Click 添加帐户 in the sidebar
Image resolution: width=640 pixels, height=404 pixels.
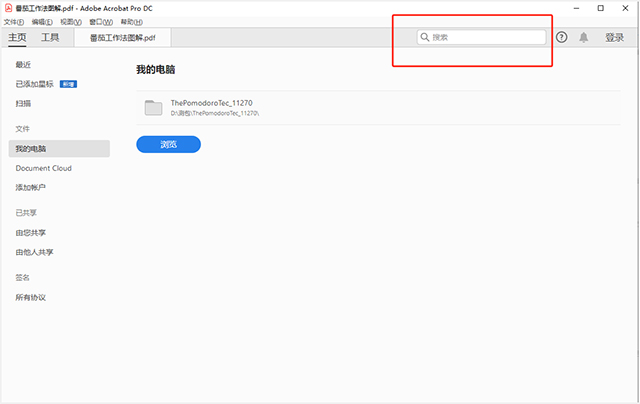(x=31, y=188)
